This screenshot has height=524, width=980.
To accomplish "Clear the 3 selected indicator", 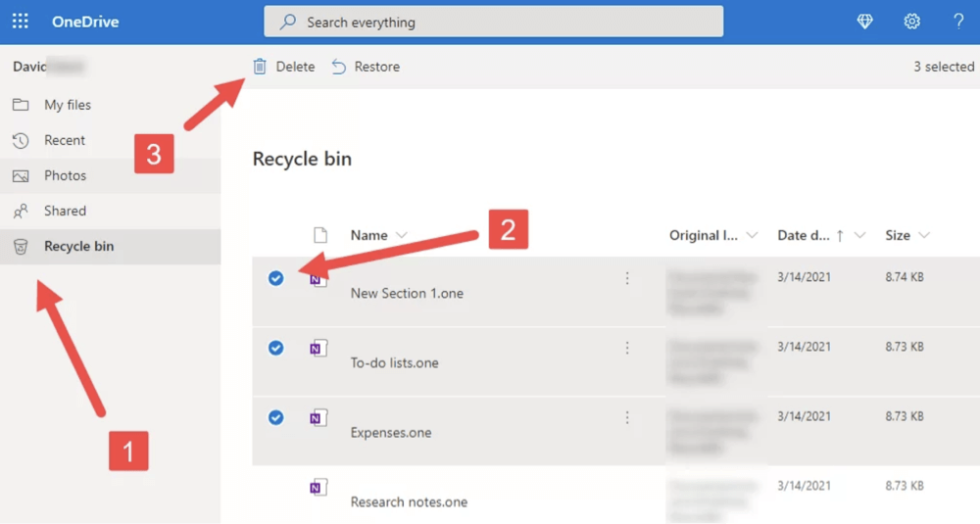I will (944, 67).
